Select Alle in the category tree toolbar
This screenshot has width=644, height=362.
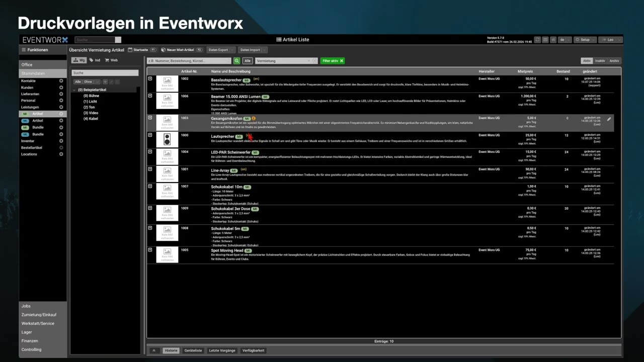(x=78, y=81)
